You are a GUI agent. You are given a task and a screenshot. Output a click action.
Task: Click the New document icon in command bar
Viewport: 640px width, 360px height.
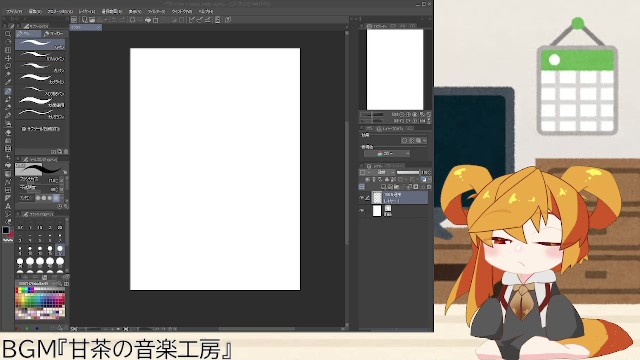(x=84, y=20)
